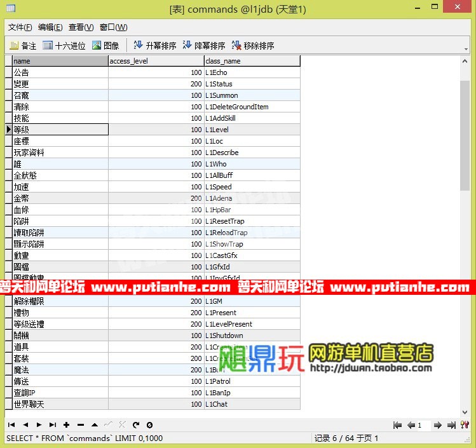476x448 pixels.
Task: Select the 玩家資料 name cell
Action: coord(60,153)
